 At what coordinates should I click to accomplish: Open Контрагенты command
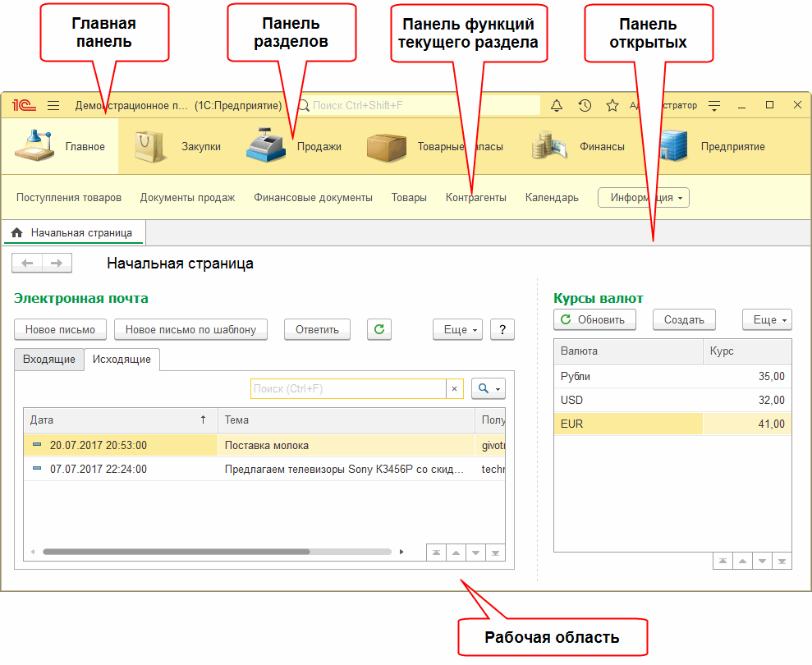coord(476,197)
